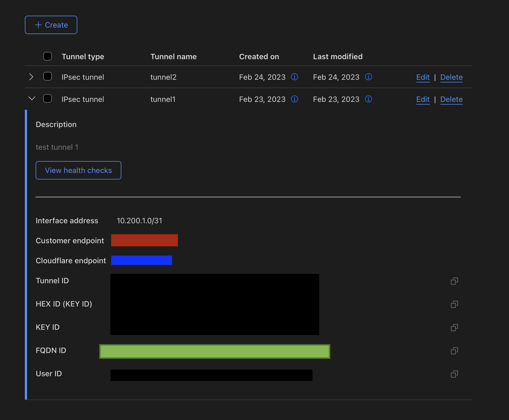Screen dimensions: 509x420
Task: Open the info tooltip beside tunnel1's creation date
Action: 294,99
